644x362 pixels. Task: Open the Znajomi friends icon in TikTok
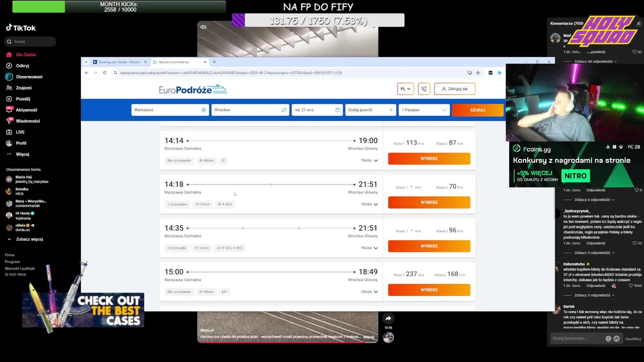[x=9, y=88]
